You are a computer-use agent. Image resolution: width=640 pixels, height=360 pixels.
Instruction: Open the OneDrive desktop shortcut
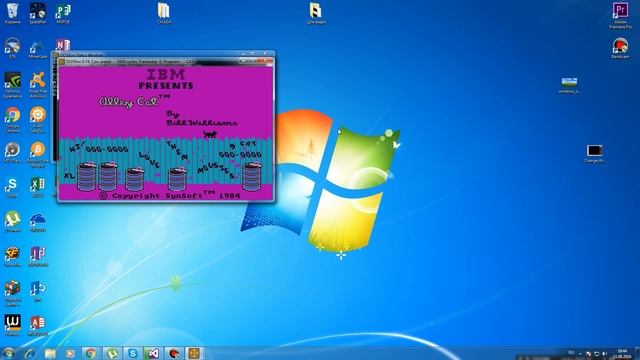(x=38, y=221)
